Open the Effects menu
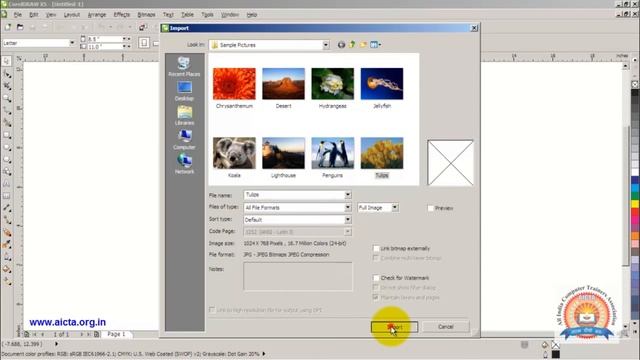The image size is (640, 360). (122, 15)
